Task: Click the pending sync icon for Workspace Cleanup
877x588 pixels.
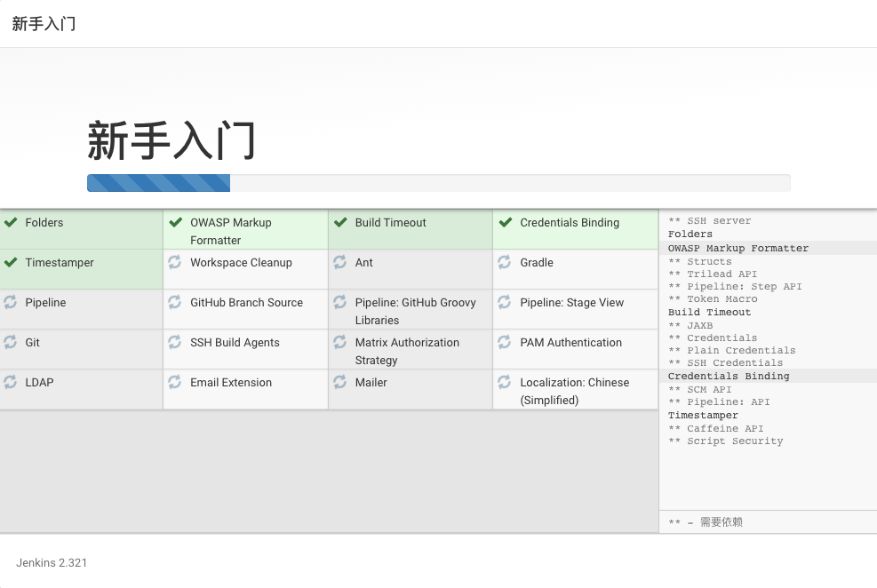Action: (x=175, y=262)
